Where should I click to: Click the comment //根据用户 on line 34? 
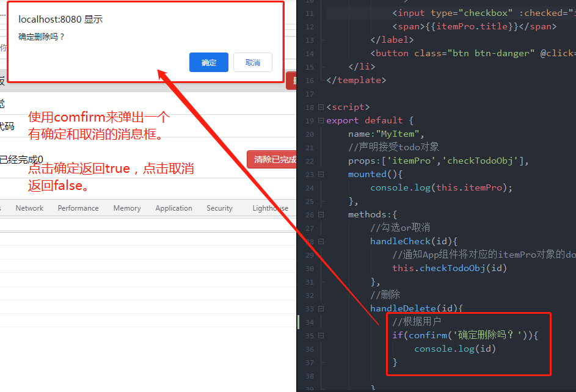coord(417,322)
